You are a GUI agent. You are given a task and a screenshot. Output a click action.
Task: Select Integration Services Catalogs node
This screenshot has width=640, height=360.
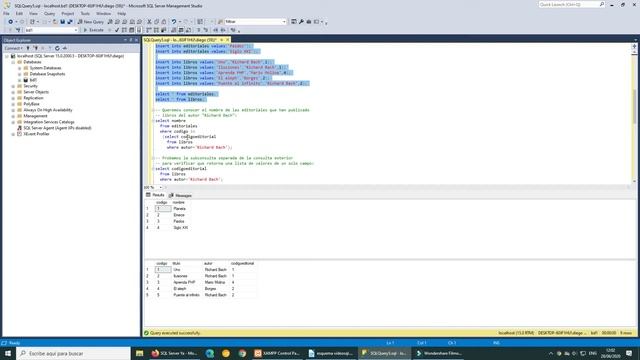tap(49, 122)
